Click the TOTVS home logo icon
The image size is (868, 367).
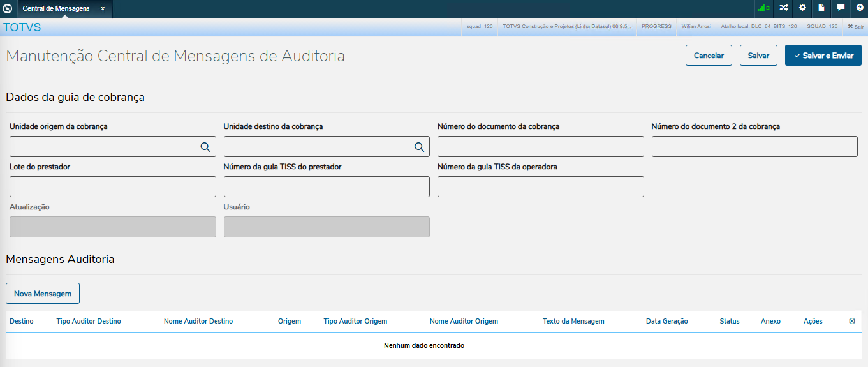(x=8, y=8)
